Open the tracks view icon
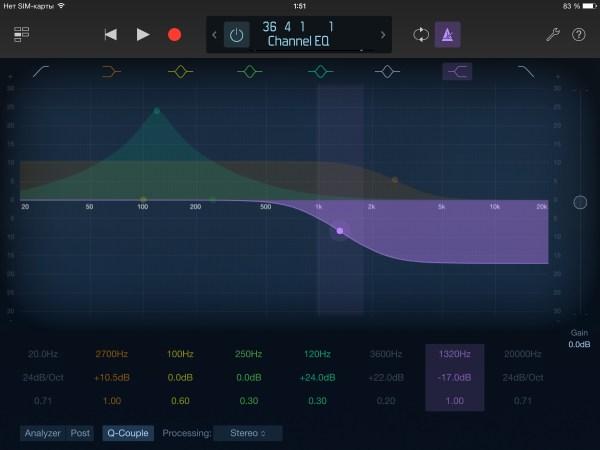The width and height of the screenshot is (600, 450). (21, 34)
